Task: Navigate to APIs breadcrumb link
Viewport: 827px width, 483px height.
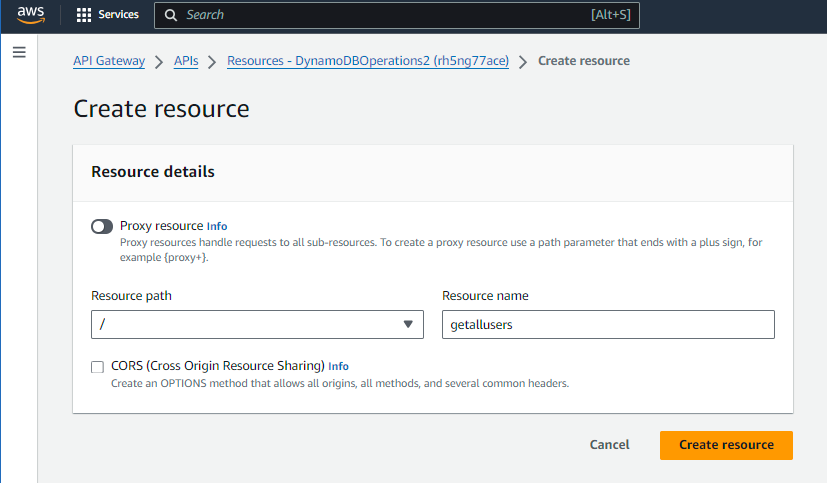Action: [186, 61]
